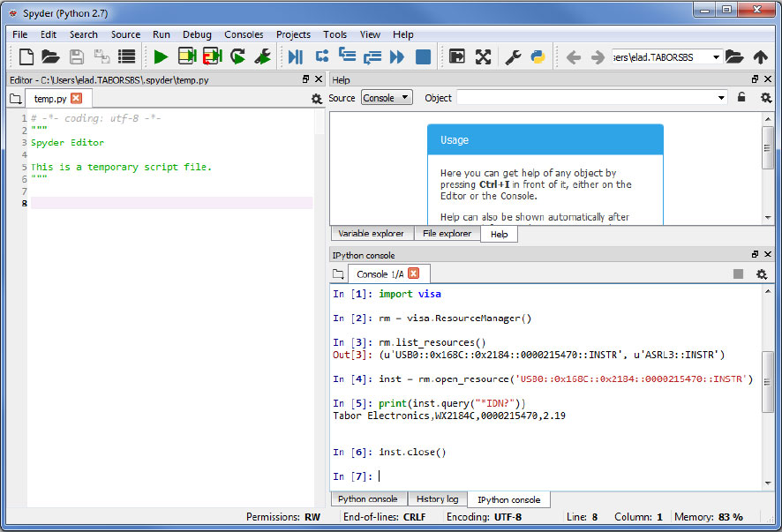The width and height of the screenshot is (782, 532).
Task: Expand the Help Object history dropdown
Action: [x=721, y=98]
